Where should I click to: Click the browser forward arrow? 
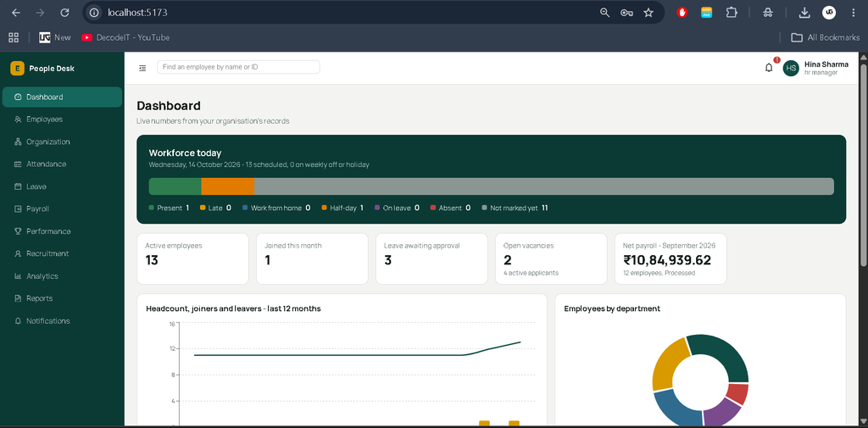[x=40, y=13]
